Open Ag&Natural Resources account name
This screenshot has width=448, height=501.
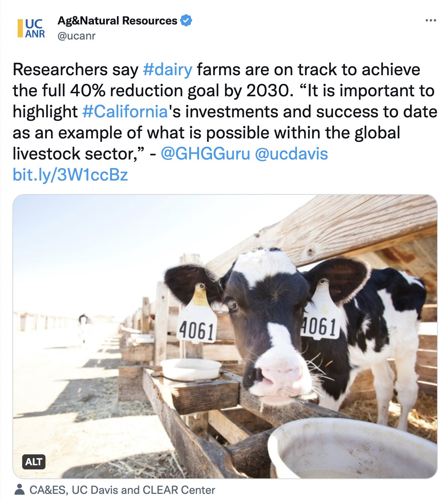coord(117,21)
